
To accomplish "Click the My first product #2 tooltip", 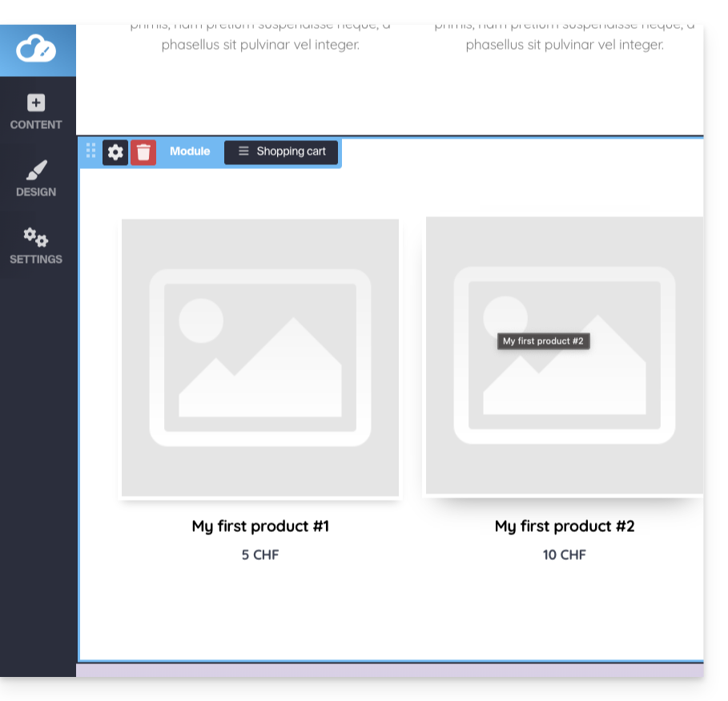I will point(543,341).
